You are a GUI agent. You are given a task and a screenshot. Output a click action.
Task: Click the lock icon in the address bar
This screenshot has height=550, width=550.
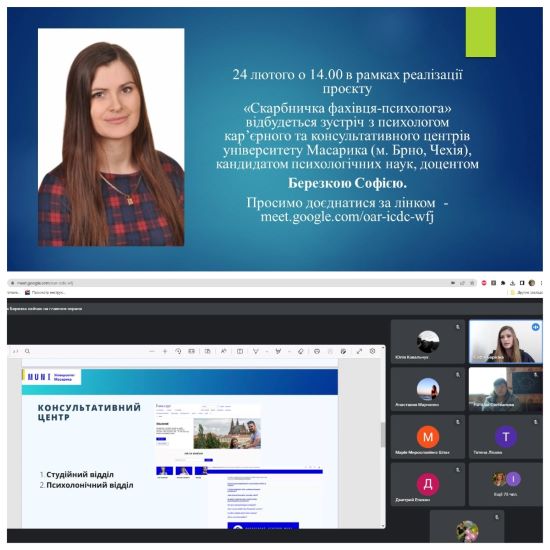pyautogui.click(x=13, y=283)
